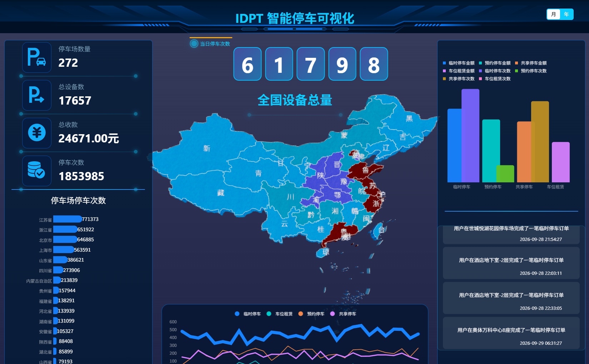The width and height of the screenshot is (589, 364).
Task: Open the order card dated 2026-09-28 22:33:05
Action: click(x=511, y=298)
